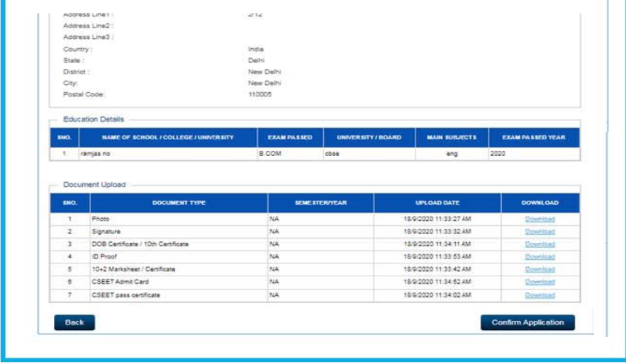626x364 pixels.
Task: Click the Upload Date column header
Action: click(437, 203)
